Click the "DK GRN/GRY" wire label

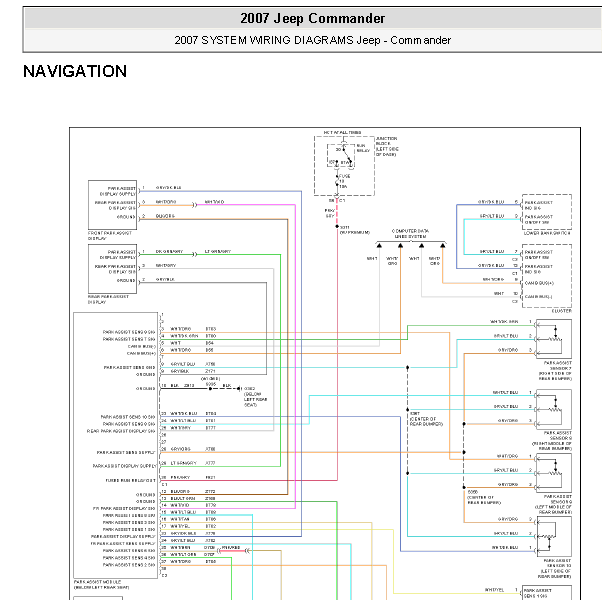pyautogui.click(x=169, y=251)
